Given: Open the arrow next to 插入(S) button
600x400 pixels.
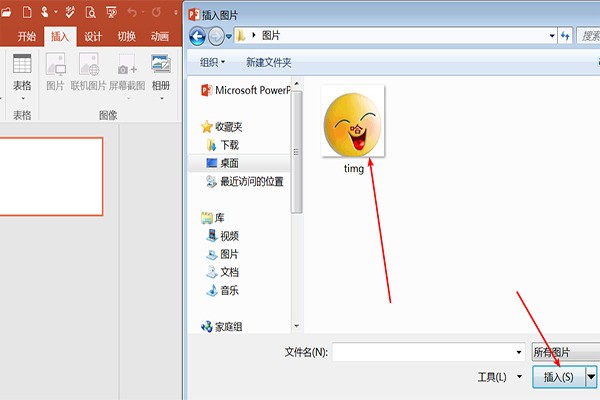Looking at the screenshot, I should 591,377.
